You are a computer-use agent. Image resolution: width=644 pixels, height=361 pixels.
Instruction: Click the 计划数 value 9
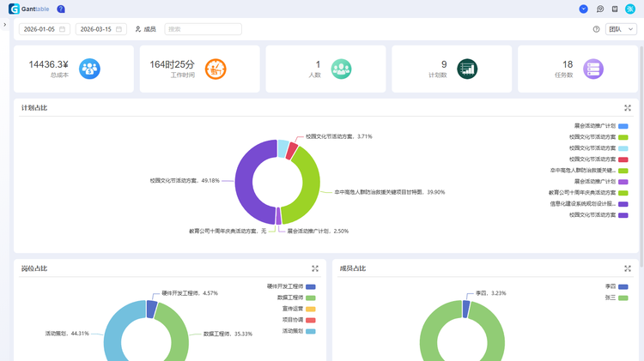(444, 64)
